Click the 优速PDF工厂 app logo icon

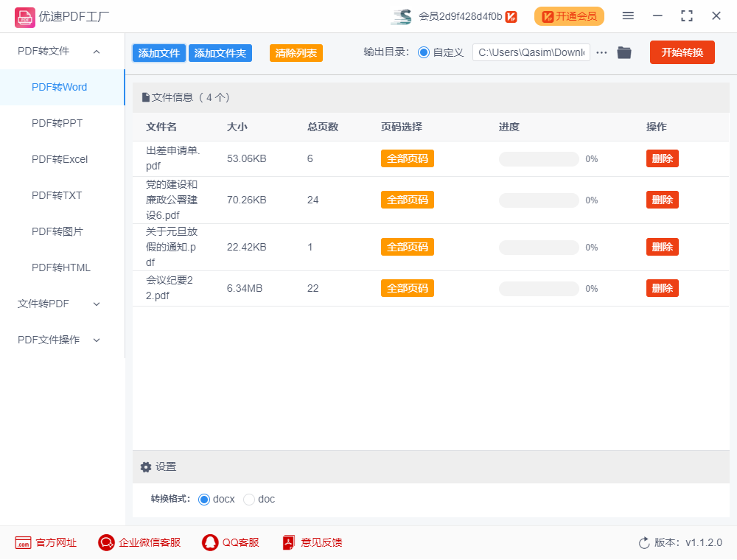click(x=24, y=16)
